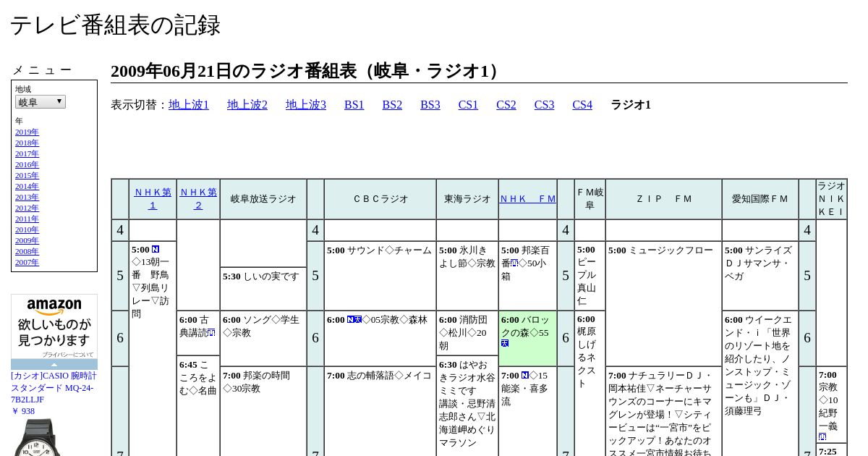Switch to the CS3 listing
The image size is (868, 456).
pos(544,105)
